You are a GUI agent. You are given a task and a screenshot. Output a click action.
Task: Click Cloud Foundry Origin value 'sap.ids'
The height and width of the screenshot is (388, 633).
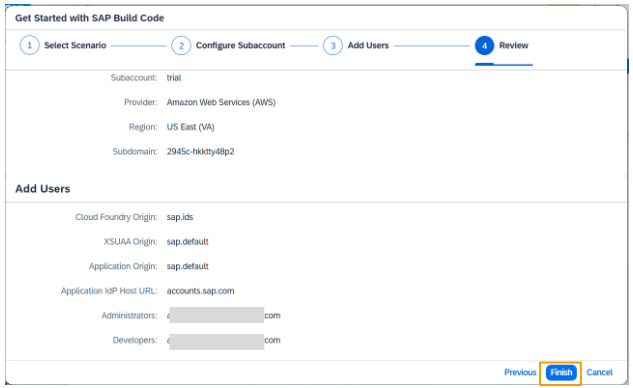pos(180,217)
